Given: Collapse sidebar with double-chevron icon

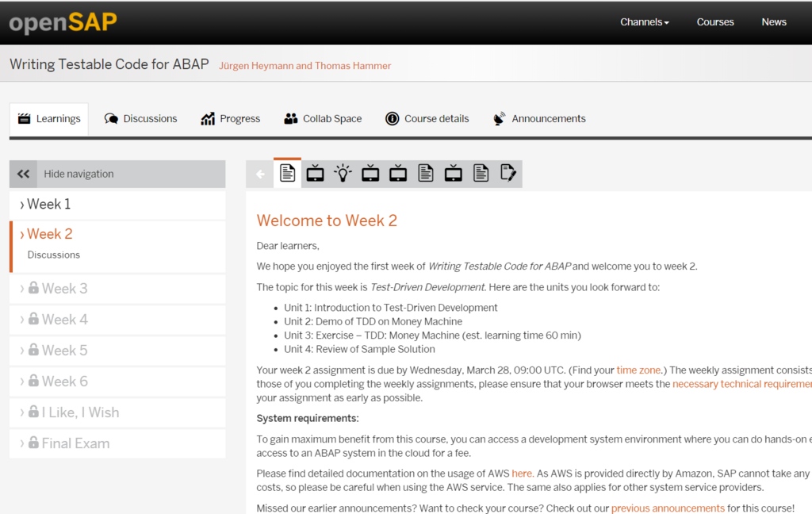Looking at the screenshot, I should [23, 174].
